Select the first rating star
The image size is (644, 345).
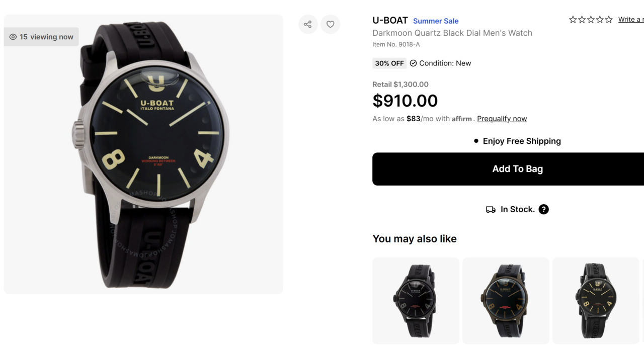[573, 20]
